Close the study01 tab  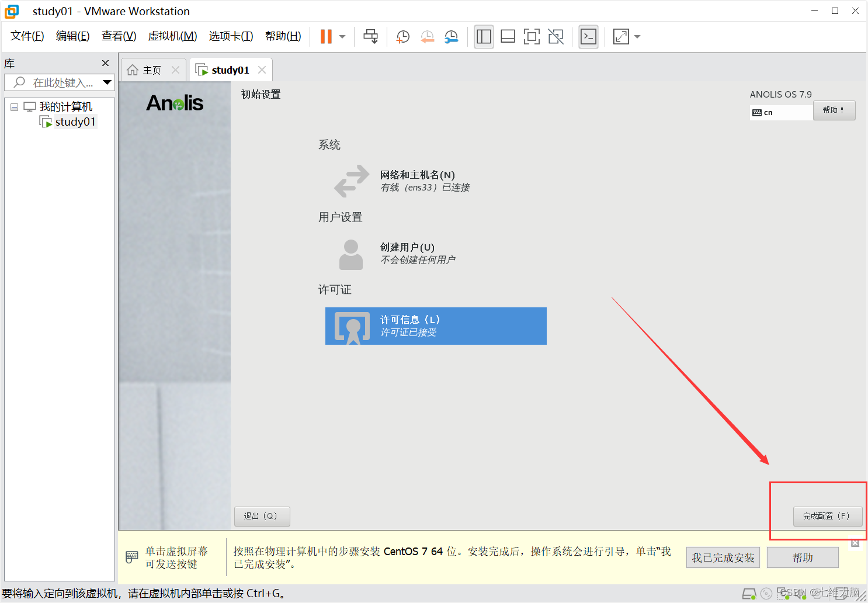(x=262, y=70)
